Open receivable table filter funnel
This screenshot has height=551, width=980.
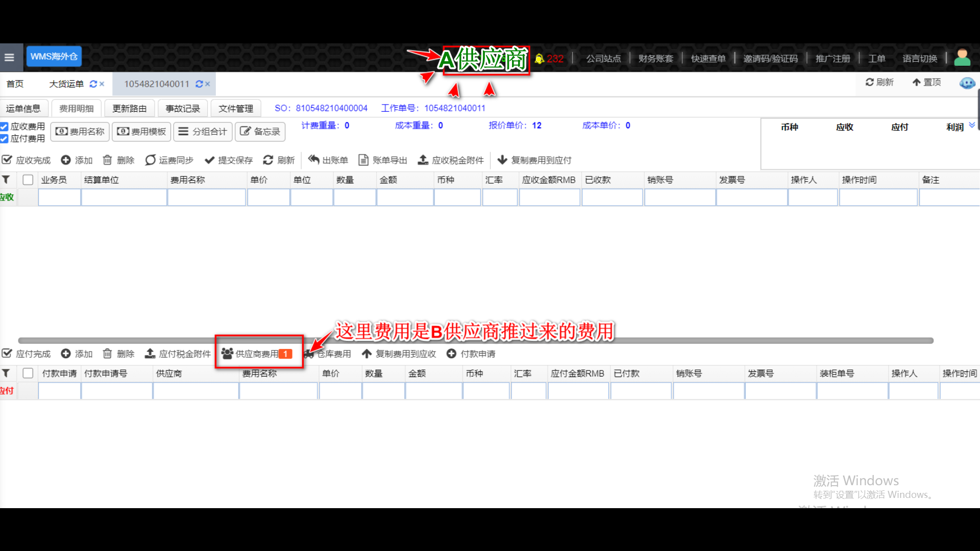coord(6,180)
